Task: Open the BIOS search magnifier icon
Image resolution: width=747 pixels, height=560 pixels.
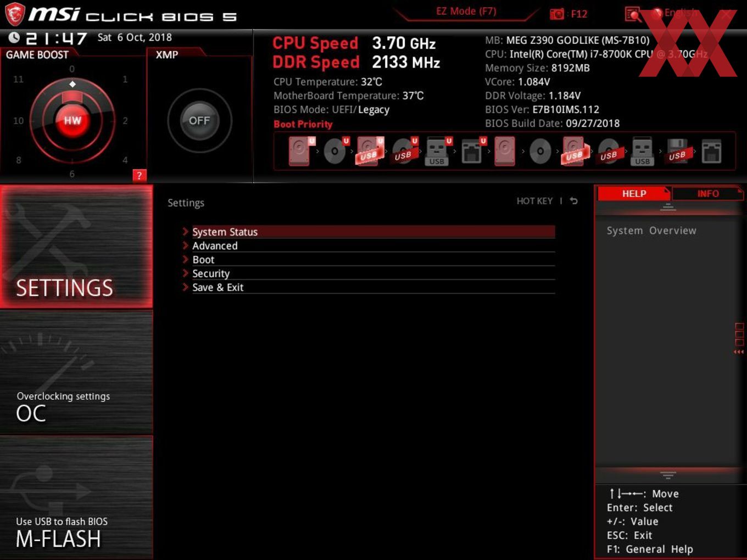Action: coord(633,14)
